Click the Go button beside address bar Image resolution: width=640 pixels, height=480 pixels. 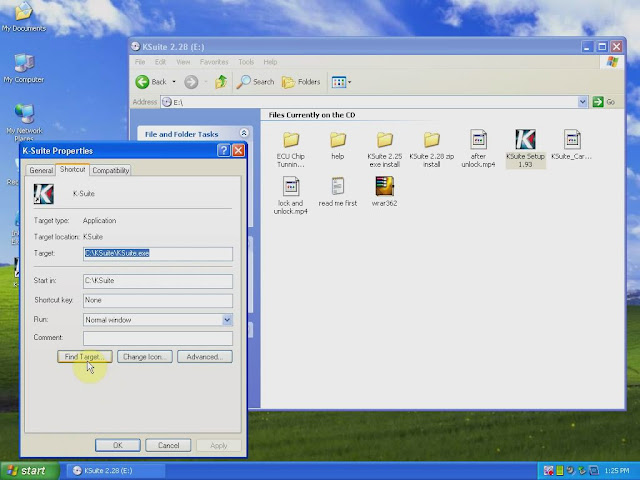604,102
